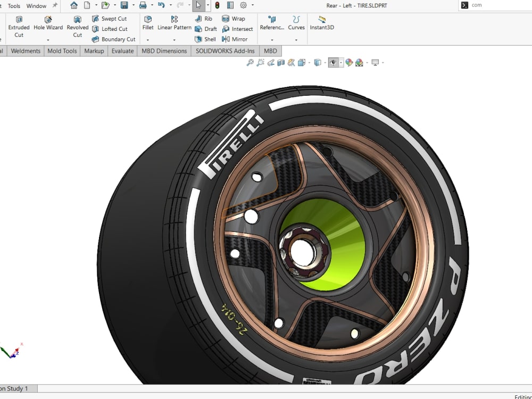Click the Draft tool

[x=206, y=29]
